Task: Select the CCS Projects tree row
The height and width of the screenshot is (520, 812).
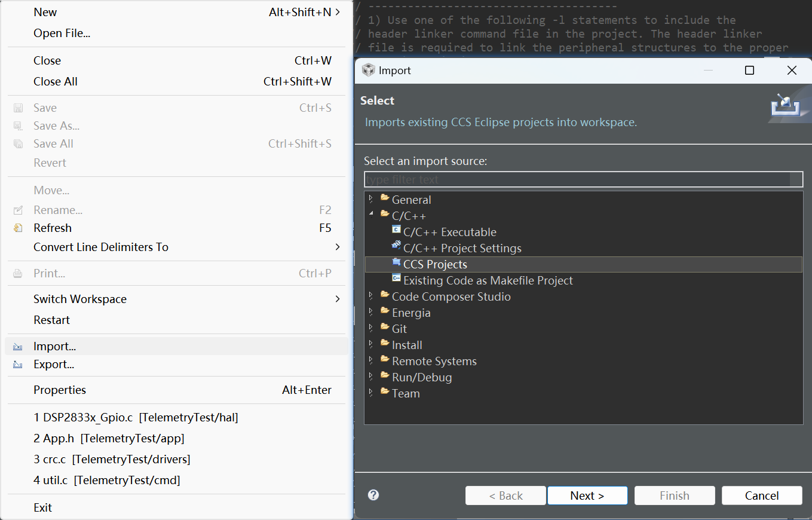Action: tap(584, 264)
